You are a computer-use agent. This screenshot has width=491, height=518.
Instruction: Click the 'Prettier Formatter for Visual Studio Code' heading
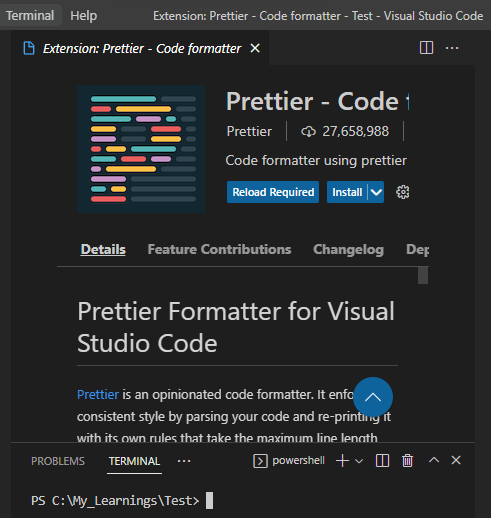[x=236, y=327]
